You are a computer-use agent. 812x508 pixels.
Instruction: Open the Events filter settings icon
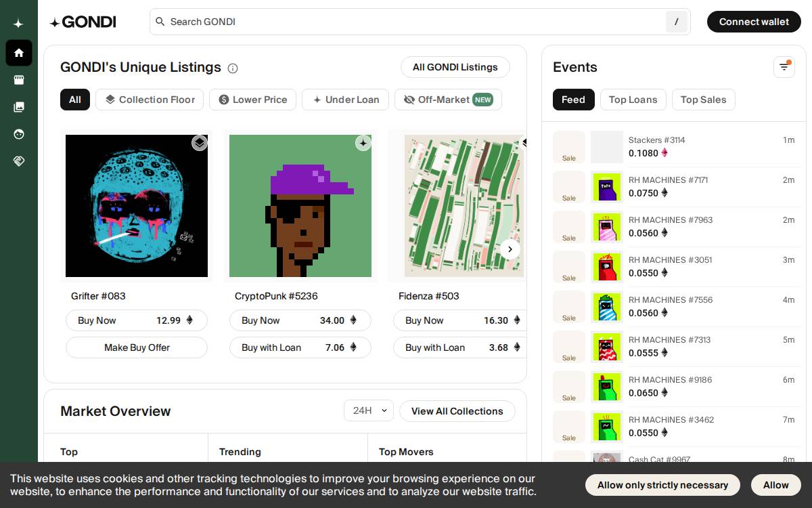point(784,67)
